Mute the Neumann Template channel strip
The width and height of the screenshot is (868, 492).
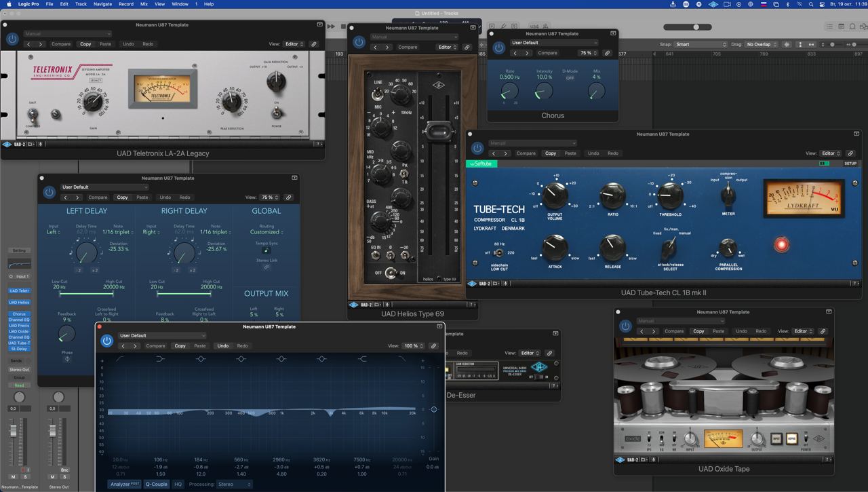tap(13, 477)
